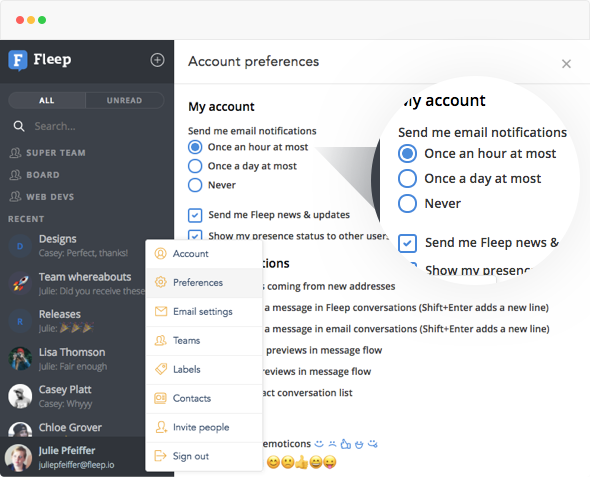Click the Releases conversation avatar
This screenshot has height=477, width=590.
[x=20, y=321]
